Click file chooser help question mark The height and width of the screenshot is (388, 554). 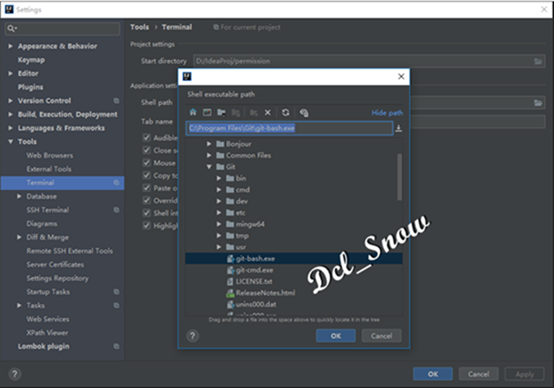tap(193, 335)
